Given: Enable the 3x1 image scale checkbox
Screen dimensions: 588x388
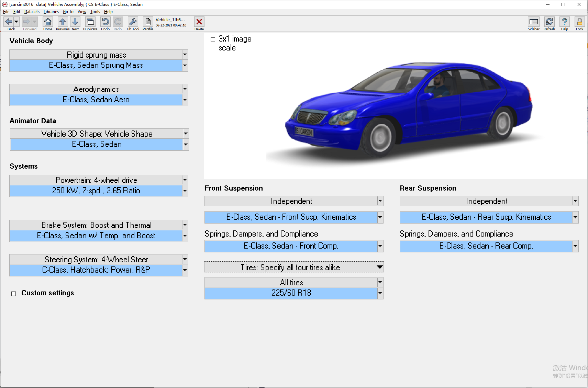Looking at the screenshot, I should tap(213, 40).
